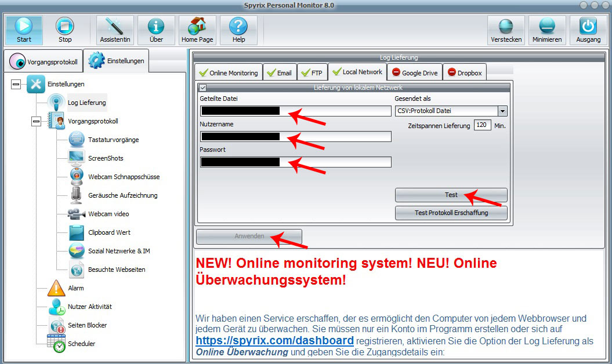Click the Alarm warning triangle icon

56,288
